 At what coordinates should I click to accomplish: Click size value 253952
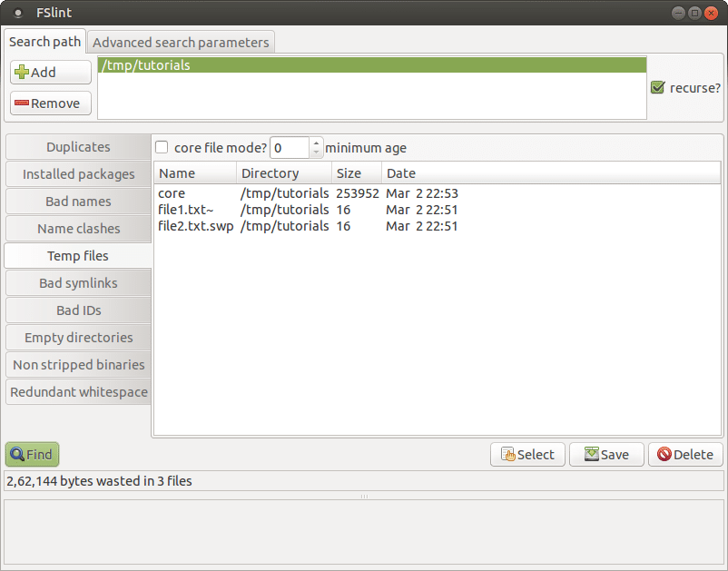pos(358,193)
